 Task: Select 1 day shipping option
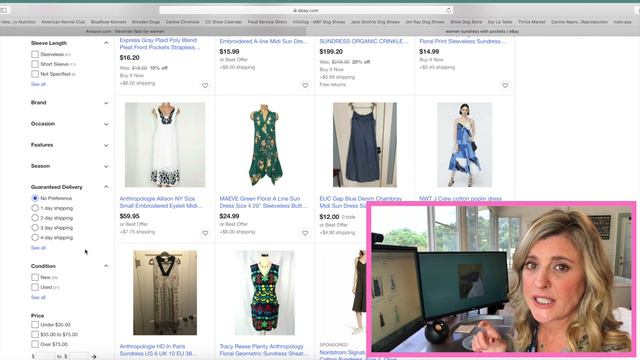(x=35, y=208)
